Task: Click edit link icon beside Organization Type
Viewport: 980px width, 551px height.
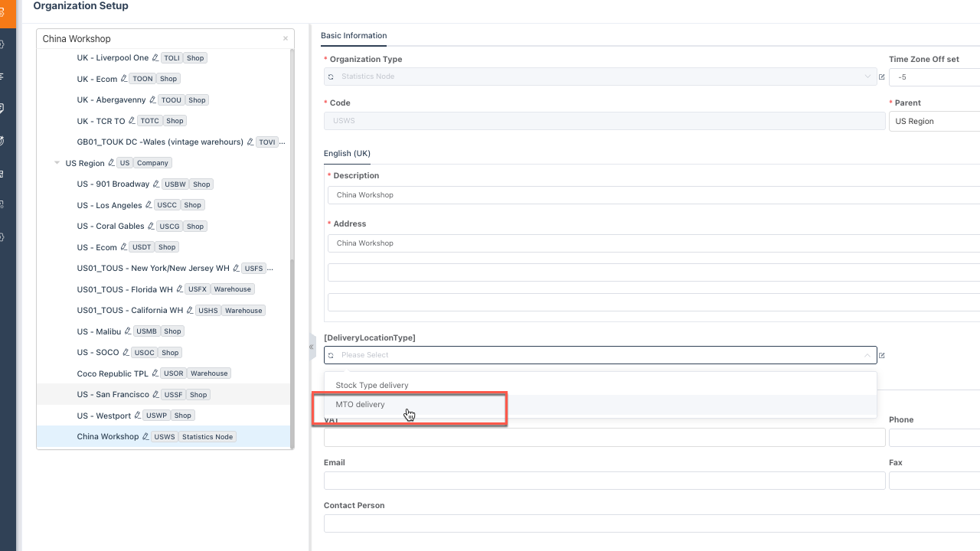Action: pyautogui.click(x=882, y=77)
